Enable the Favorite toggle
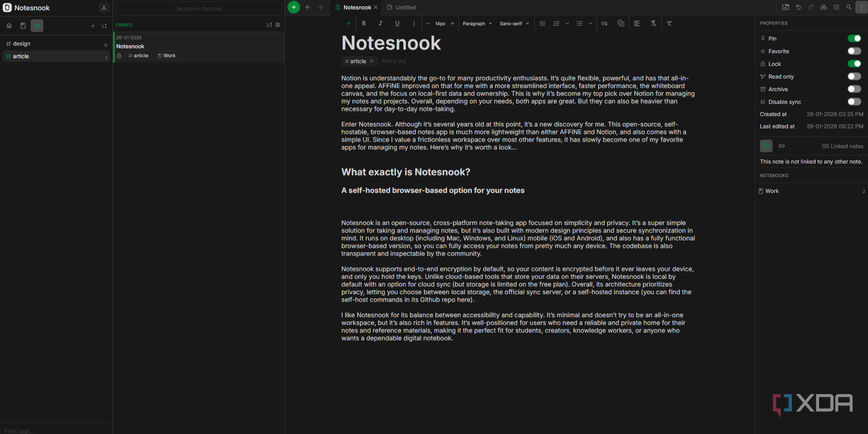The height and width of the screenshot is (434, 868). (854, 51)
